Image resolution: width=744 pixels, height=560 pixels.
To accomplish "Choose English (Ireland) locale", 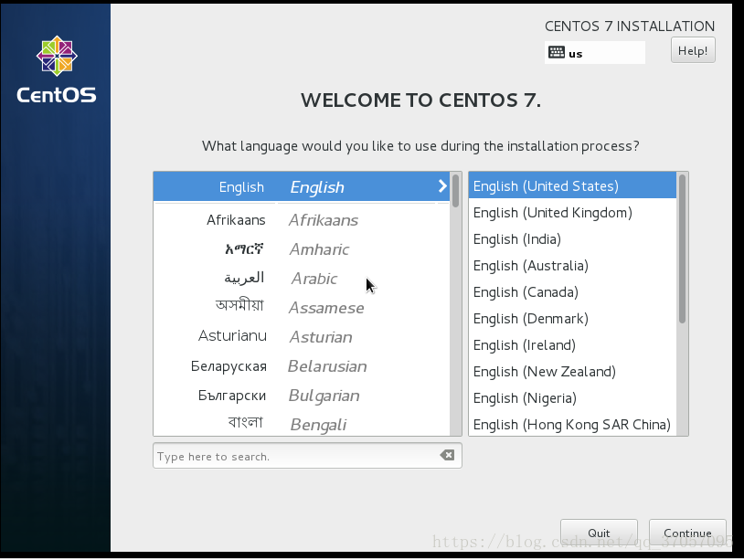I will click(x=572, y=345).
